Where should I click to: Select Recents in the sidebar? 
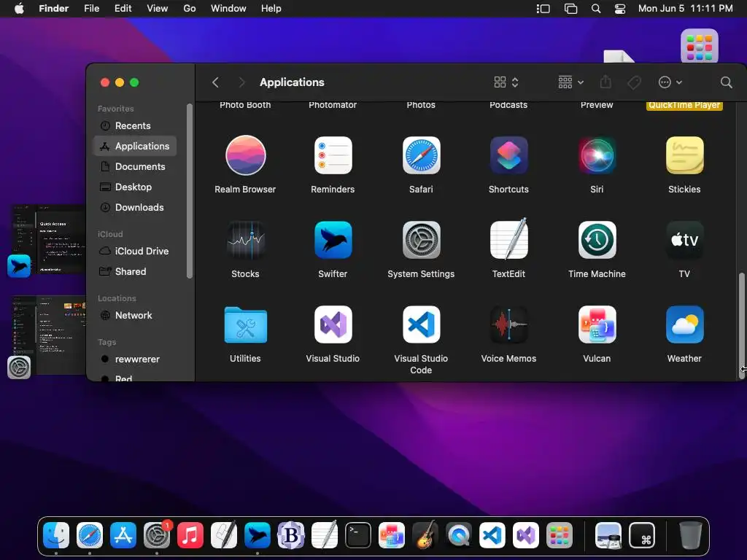point(135,125)
